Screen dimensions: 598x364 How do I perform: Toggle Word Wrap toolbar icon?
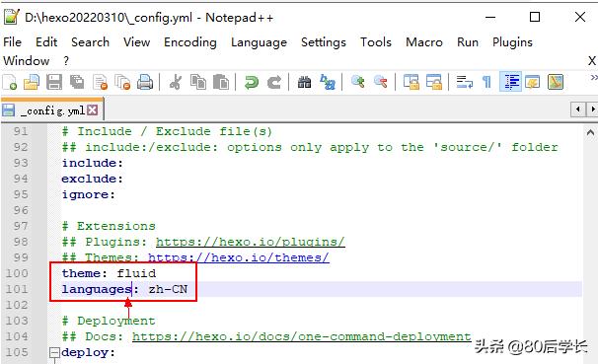[x=464, y=82]
